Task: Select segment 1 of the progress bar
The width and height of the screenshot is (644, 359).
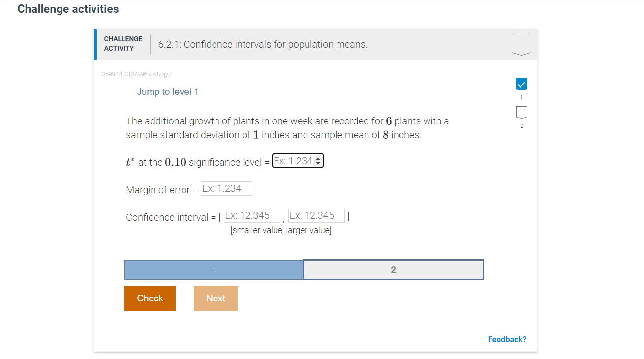Action: click(x=214, y=269)
